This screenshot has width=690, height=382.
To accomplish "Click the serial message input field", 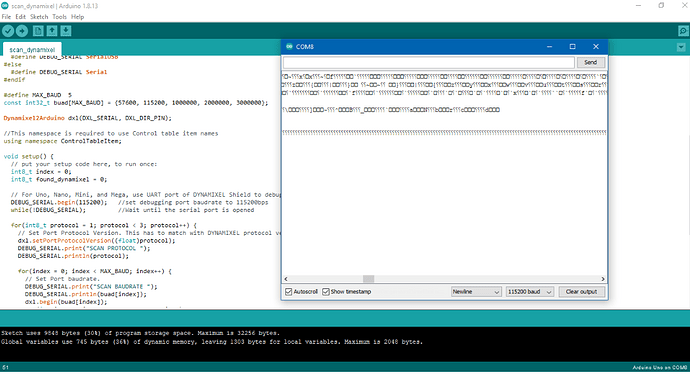I will [x=429, y=62].
